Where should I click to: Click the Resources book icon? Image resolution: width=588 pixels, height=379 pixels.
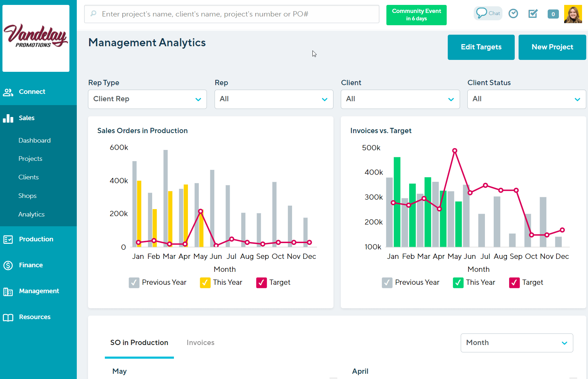point(8,317)
